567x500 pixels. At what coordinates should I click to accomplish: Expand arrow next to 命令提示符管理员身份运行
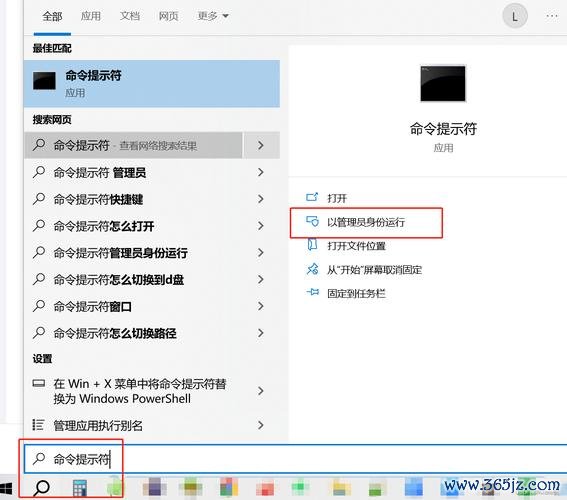pos(261,253)
